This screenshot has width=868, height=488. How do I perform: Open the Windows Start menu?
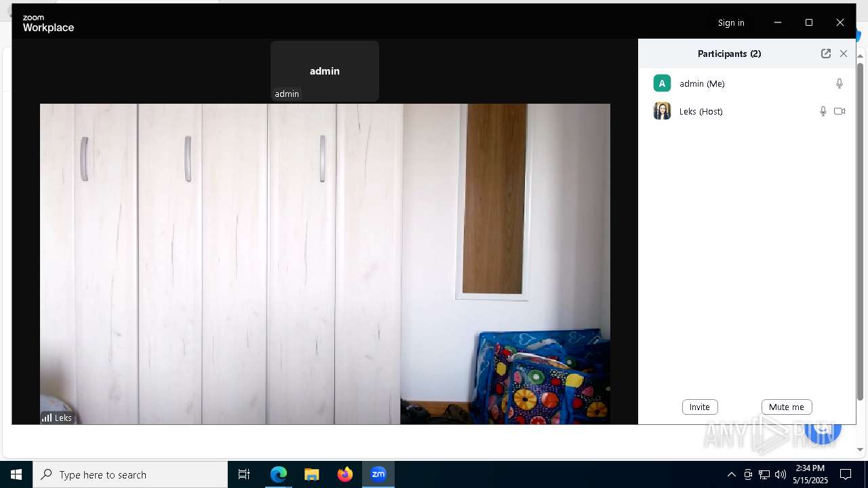point(16,474)
